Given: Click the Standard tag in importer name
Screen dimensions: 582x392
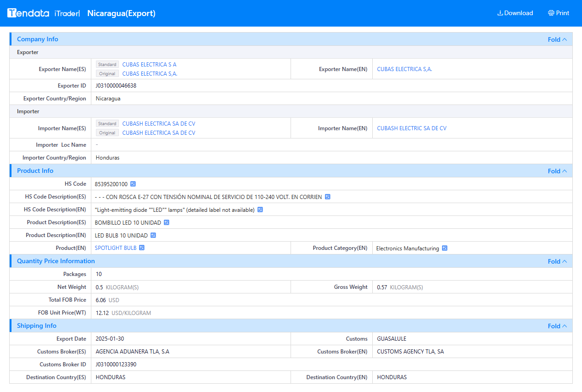Looking at the screenshot, I should (x=107, y=124).
